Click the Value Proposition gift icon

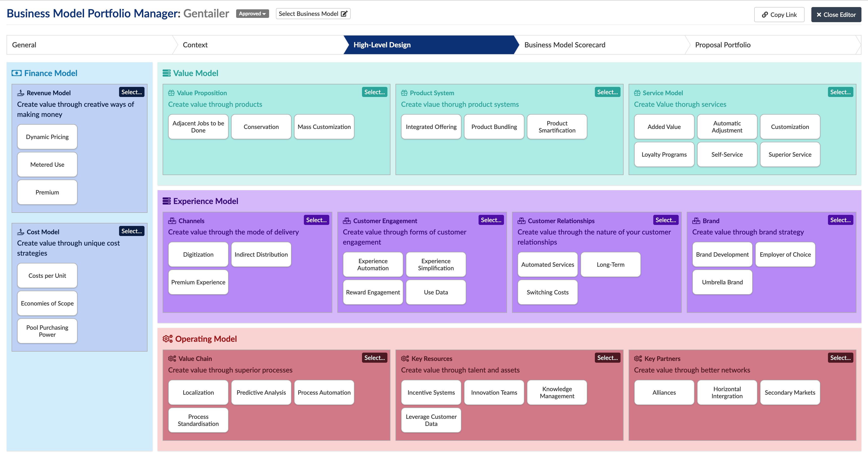(171, 93)
